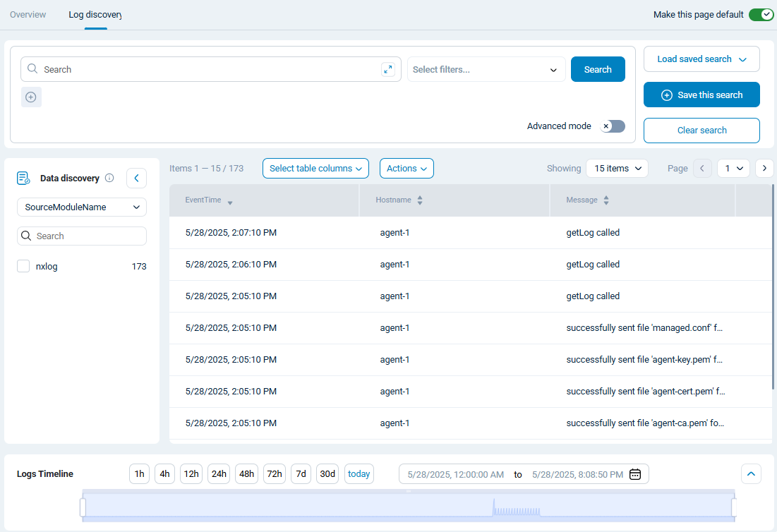
Task: Set the timeline range to 24h
Action: [x=218, y=473]
